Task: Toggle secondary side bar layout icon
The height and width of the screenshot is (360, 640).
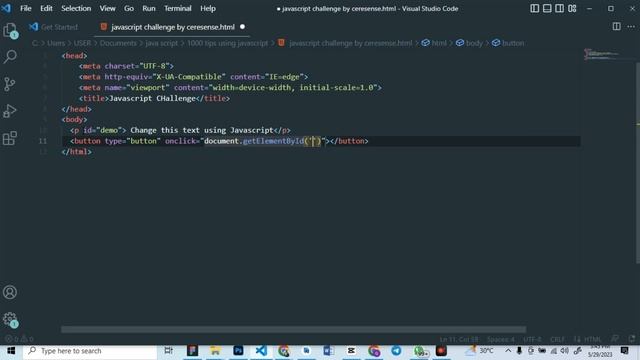Action: coord(560,8)
